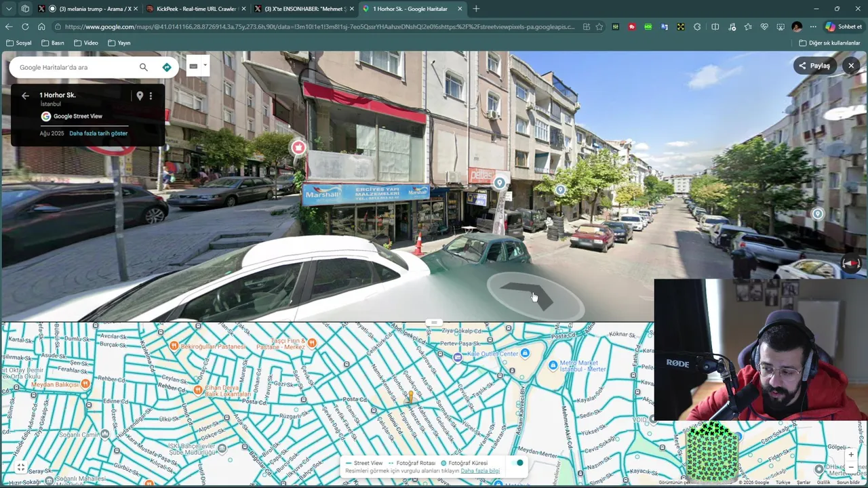Open Diğer sık kullanılanlar folder
The width and height of the screenshot is (868, 488).
(829, 43)
